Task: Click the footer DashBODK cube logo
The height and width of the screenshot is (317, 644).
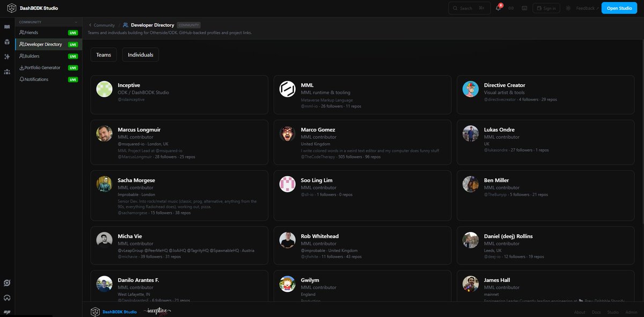Action: [95, 312]
